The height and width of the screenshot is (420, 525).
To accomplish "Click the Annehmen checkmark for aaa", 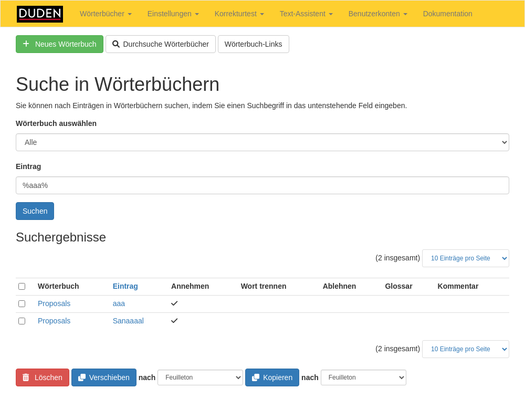I will tap(174, 303).
